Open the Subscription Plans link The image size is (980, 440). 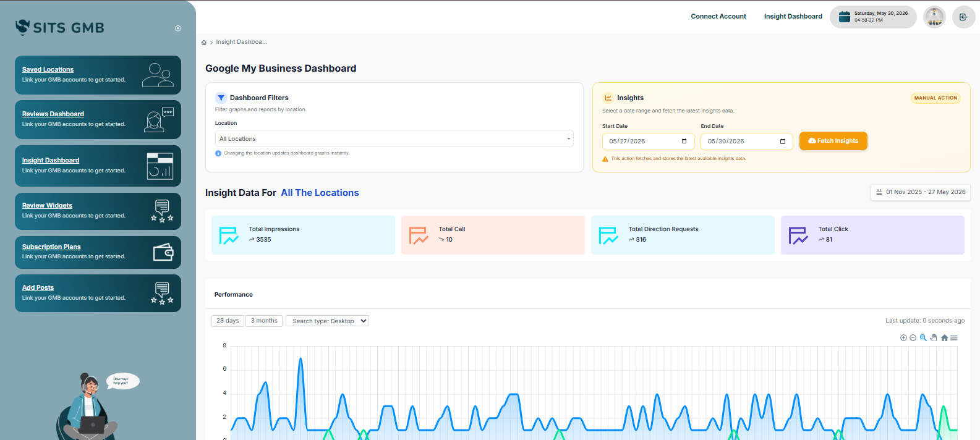51,247
